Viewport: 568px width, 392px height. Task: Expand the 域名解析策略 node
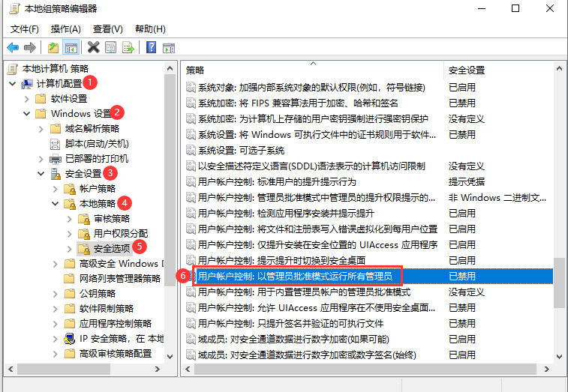41,129
